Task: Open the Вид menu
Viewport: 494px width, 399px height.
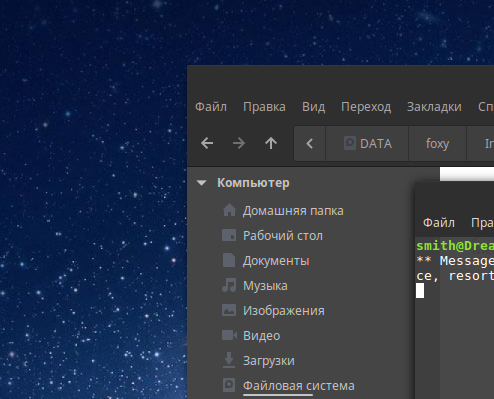Action: point(313,107)
